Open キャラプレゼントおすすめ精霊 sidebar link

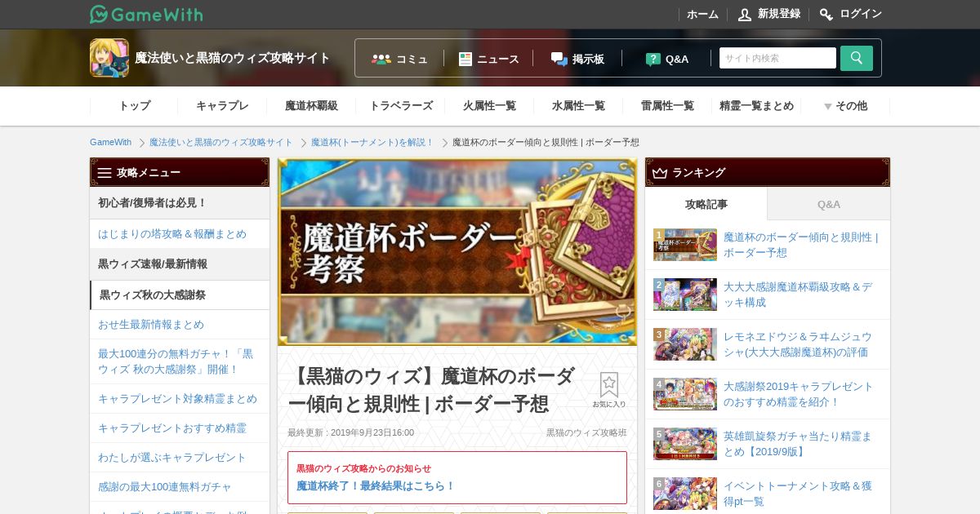click(180, 428)
